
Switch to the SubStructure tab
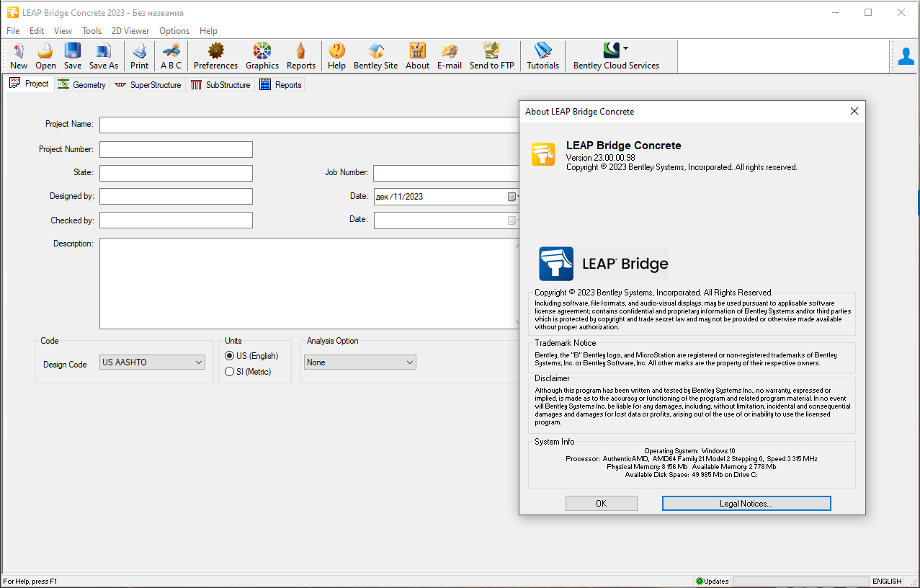point(220,84)
